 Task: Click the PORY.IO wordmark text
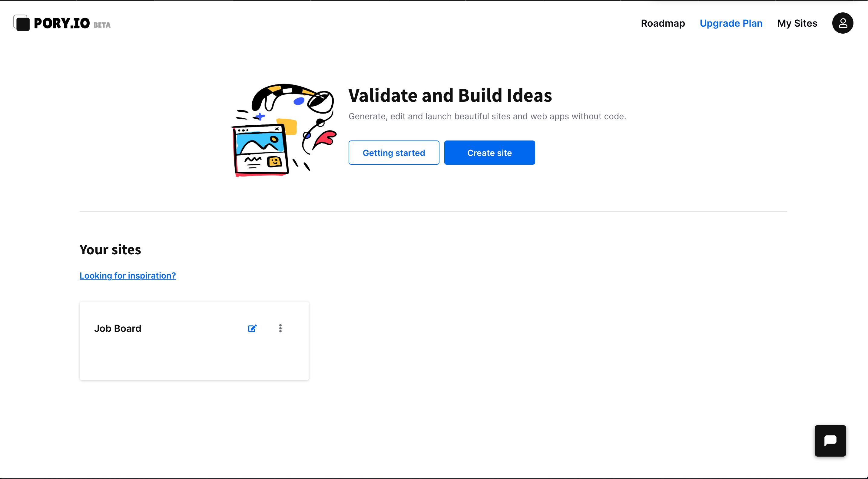point(62,23)
